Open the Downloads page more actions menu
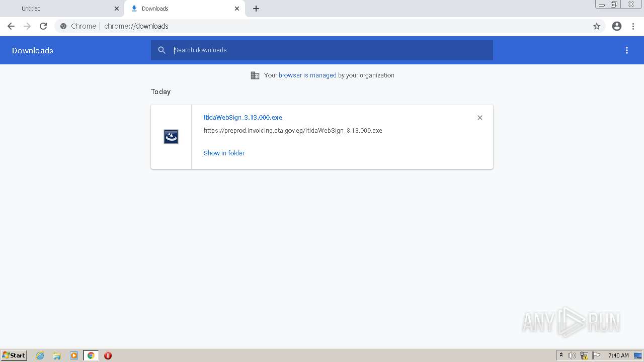Image resolution: width=644 pixels, height=362 pixels. [x=627, y=50]
